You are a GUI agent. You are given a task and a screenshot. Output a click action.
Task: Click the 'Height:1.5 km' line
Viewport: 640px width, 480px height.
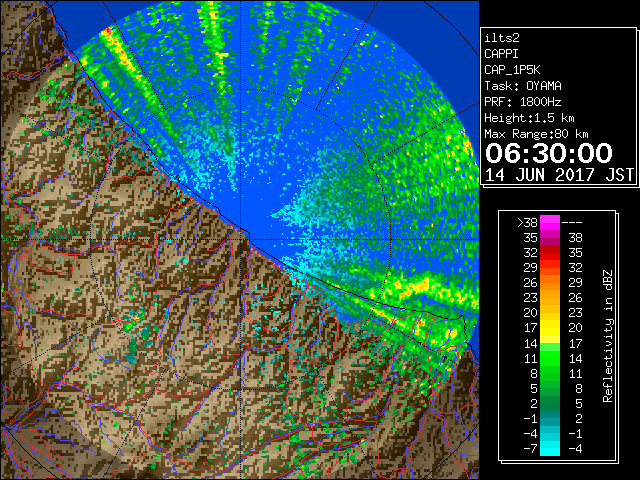[529, 118]
